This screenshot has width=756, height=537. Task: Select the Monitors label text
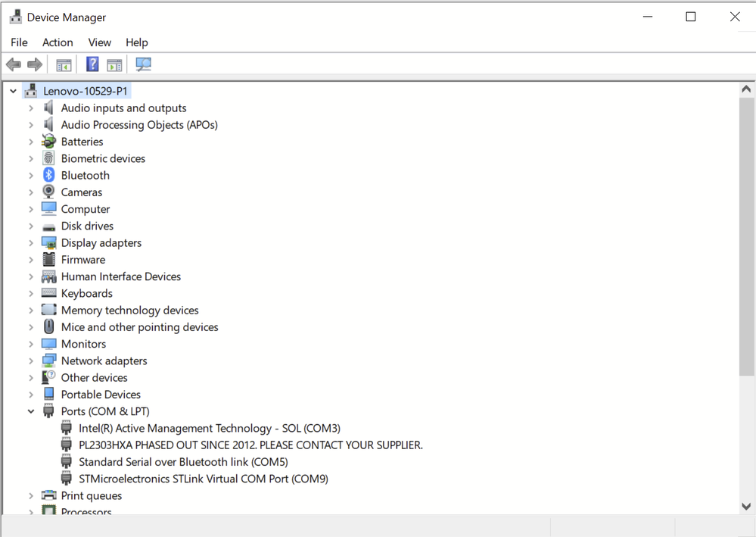(83, 344)
